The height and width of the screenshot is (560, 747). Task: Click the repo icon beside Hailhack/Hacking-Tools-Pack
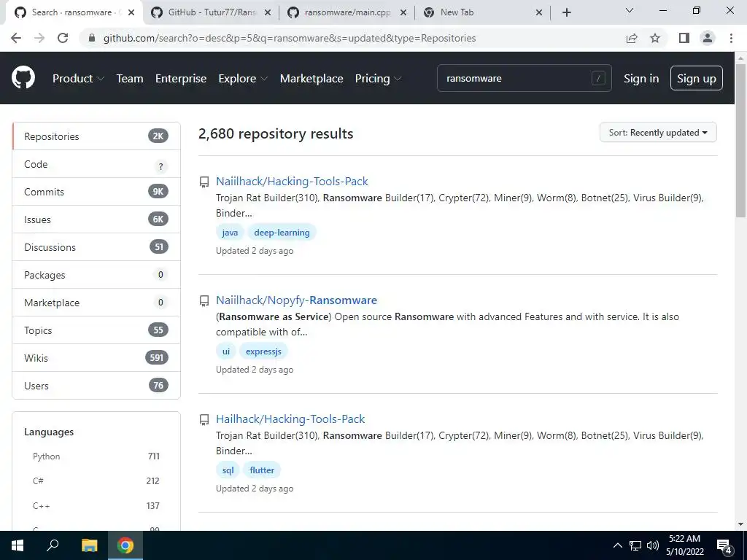(204, 419)
